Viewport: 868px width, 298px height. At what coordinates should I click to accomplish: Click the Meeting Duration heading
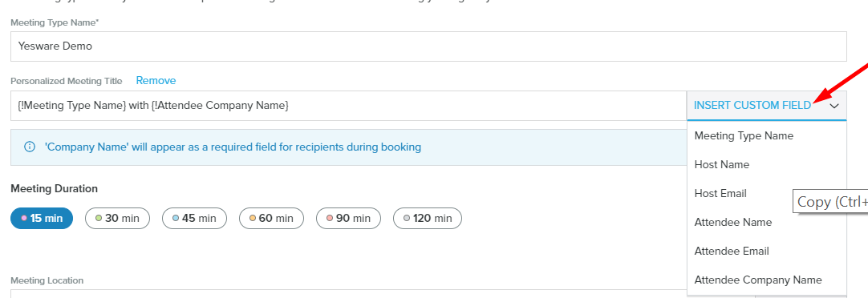coord(55,188)
